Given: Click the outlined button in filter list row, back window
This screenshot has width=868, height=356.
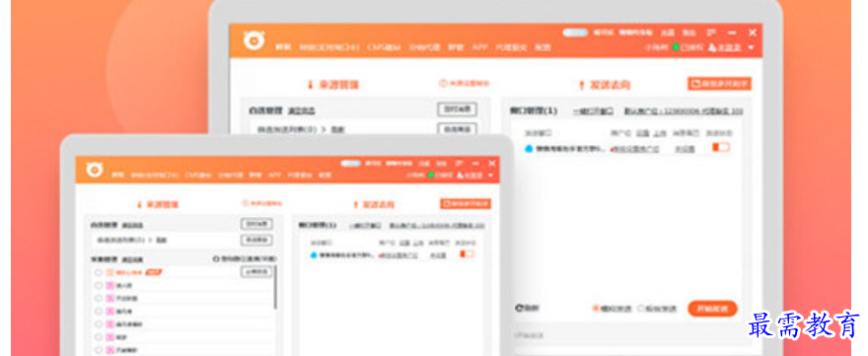Looking at the screenshot, I should (x=458, y=129).
